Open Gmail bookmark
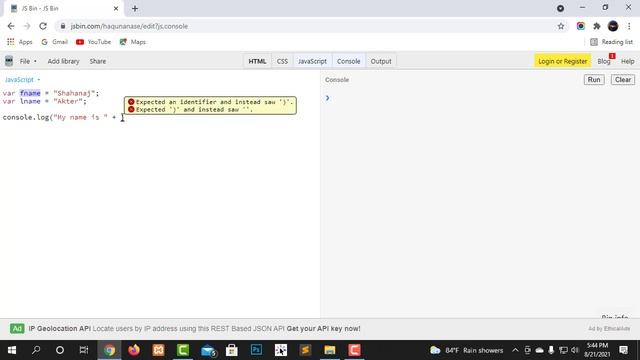640x360 pixels. pyautogui.click(x=54, y=42)
